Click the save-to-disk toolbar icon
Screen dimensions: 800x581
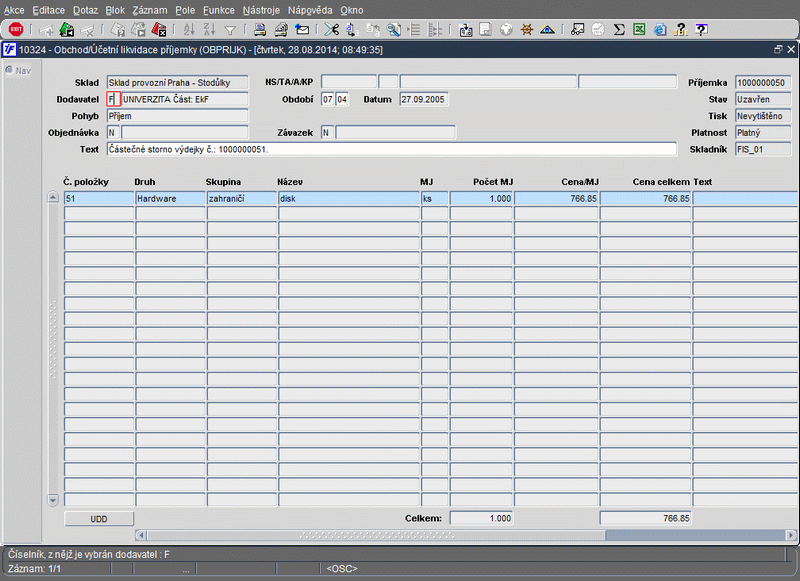[465, 30]
